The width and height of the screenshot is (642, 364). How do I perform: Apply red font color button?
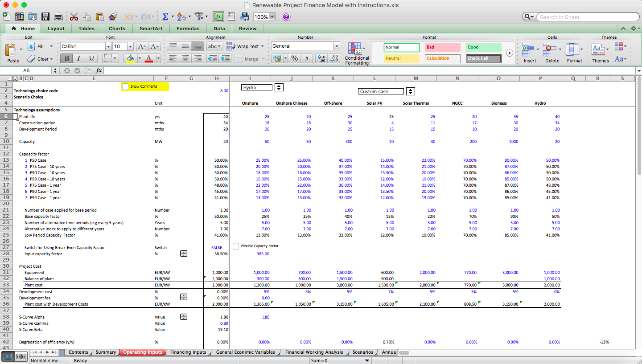(148, 58)
